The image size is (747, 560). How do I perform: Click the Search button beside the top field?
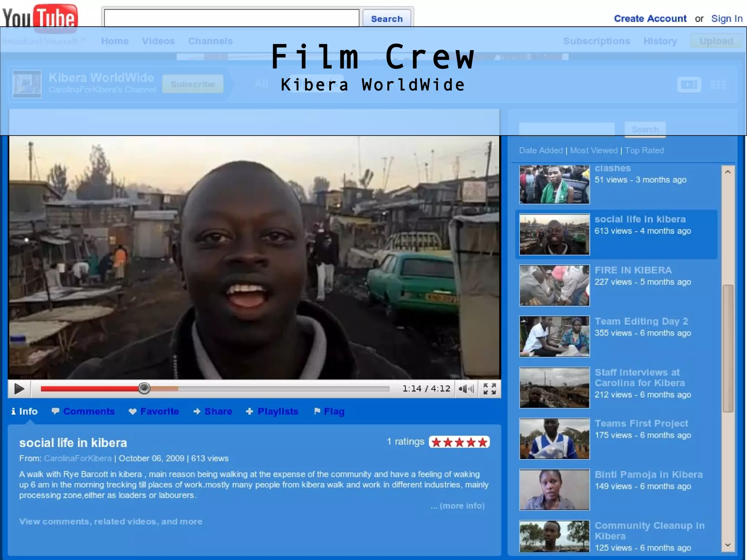pyautogui.click(x=387, y=18)
